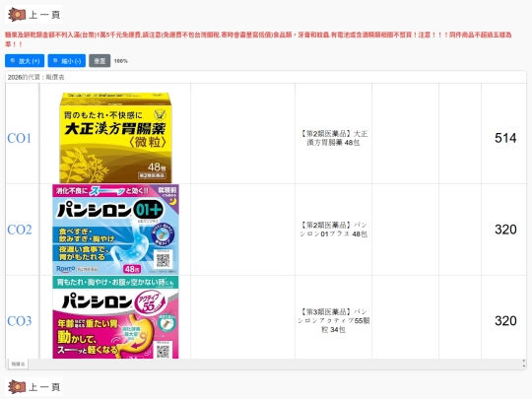Image resolution: width=532 pixels, height=399 pixels.
Task: Select the sheet tab at table bottom
Action: 18,365
